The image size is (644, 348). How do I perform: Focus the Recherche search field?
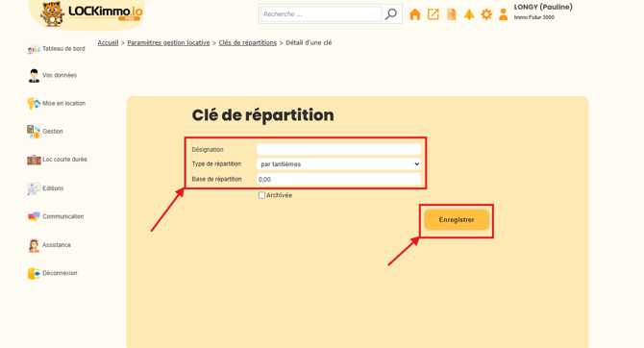(x=321, y=14)
